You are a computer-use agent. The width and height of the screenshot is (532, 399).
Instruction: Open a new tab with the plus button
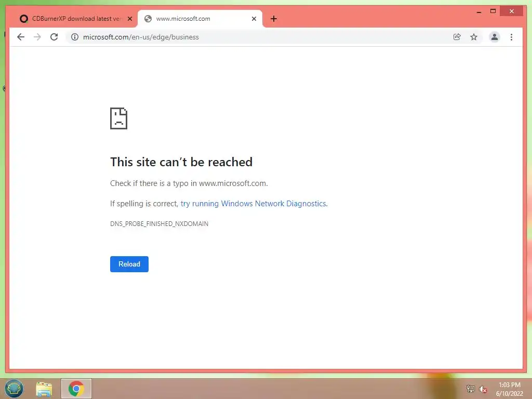pos(274,19)
